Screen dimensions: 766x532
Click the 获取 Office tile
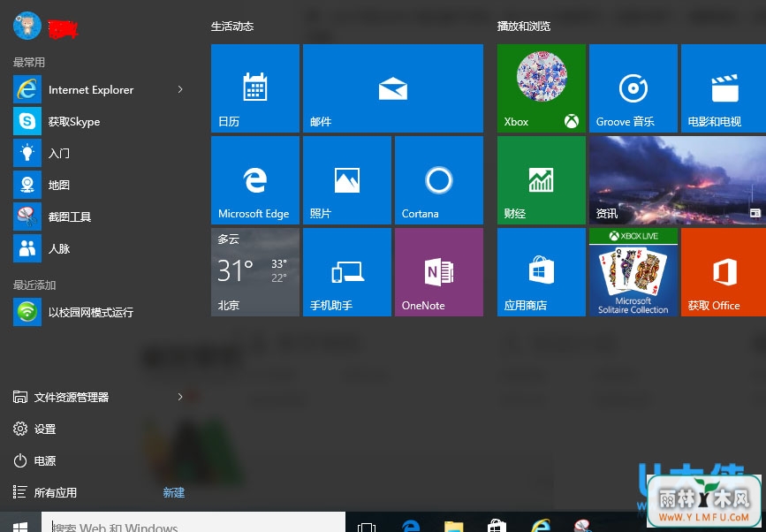point(724,272)
